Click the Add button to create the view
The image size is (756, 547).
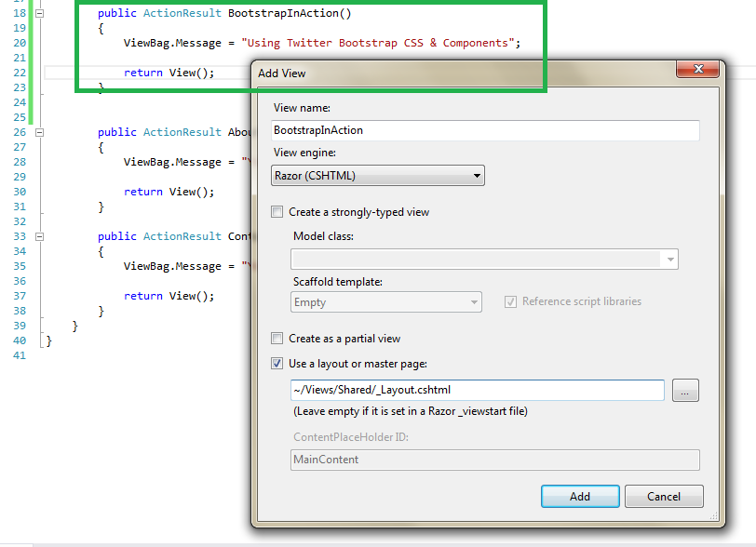580,496
